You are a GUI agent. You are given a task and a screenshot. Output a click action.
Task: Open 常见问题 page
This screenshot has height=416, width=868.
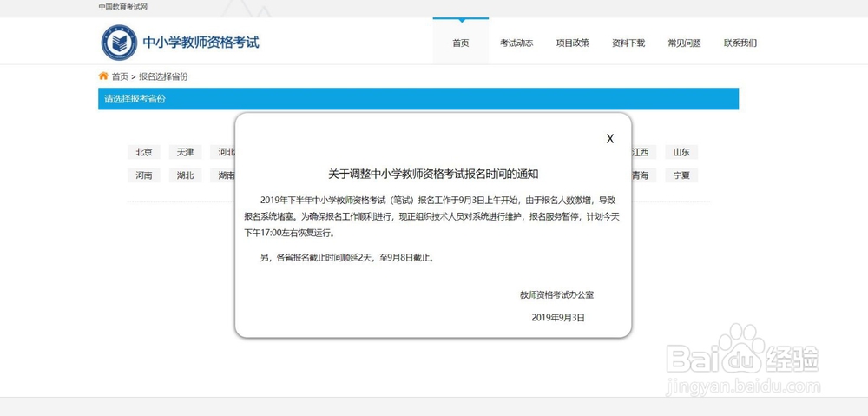[x=684, y=43]
